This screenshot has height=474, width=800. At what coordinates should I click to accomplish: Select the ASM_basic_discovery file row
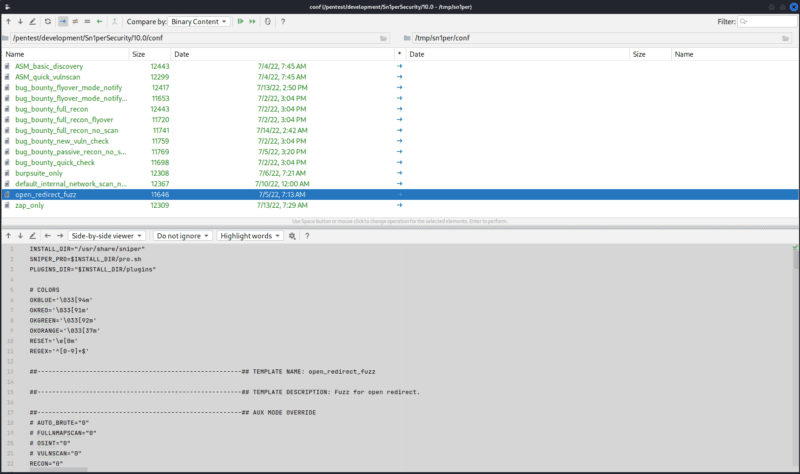[x=400, y=66]
